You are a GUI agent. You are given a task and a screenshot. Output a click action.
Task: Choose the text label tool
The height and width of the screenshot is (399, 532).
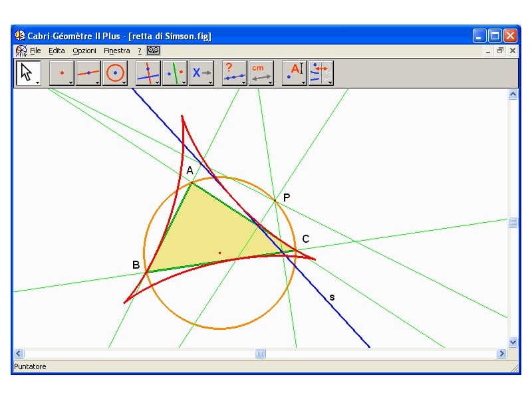(x=294, y=72)
